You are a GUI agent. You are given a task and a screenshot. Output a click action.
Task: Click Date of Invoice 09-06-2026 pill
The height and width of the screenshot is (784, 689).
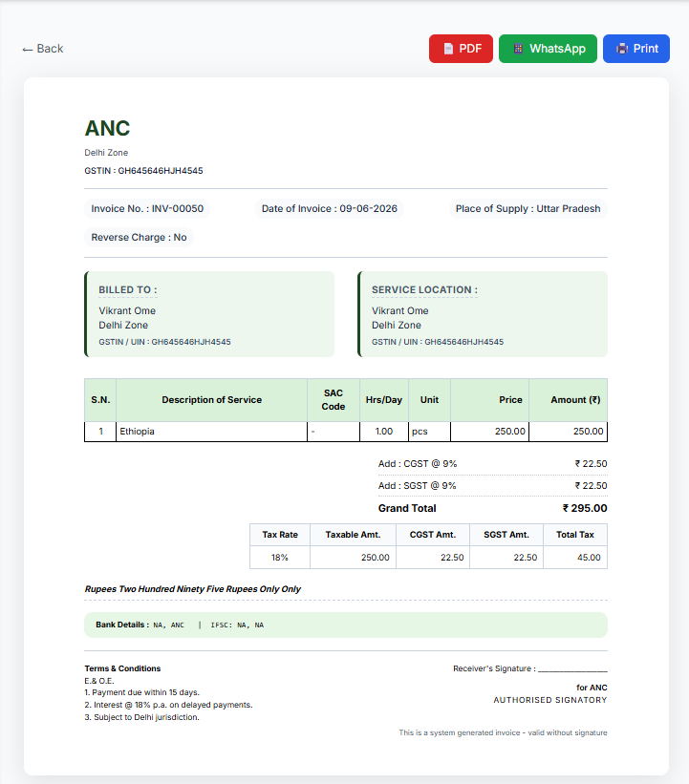click(x=330, y=208)
